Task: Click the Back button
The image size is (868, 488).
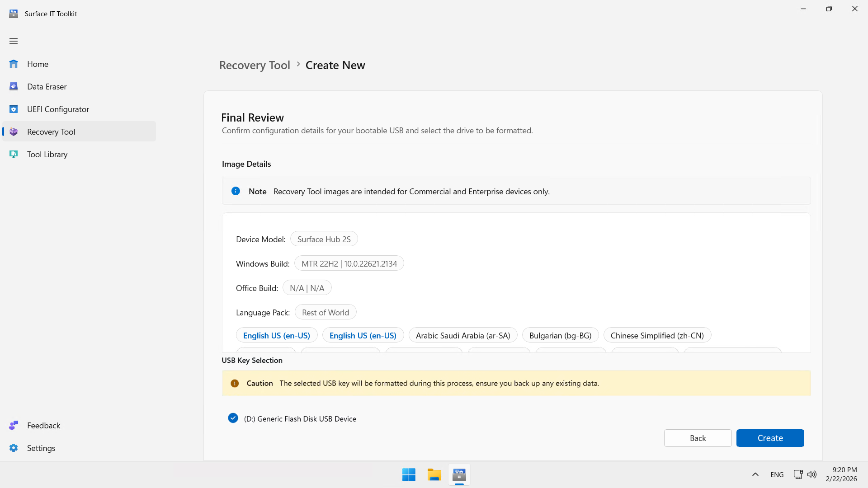Action: coord(698,438)
